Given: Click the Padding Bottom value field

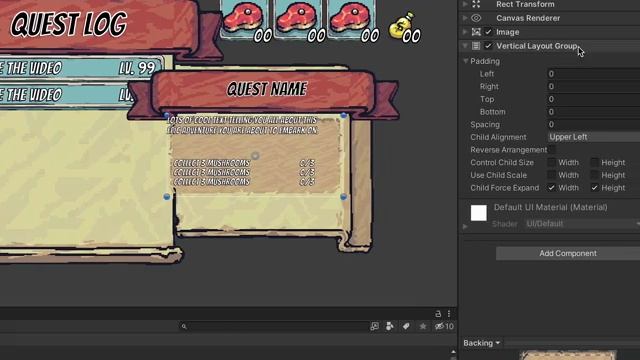Looking at the screenshot, I should click(x=593, y=112).
